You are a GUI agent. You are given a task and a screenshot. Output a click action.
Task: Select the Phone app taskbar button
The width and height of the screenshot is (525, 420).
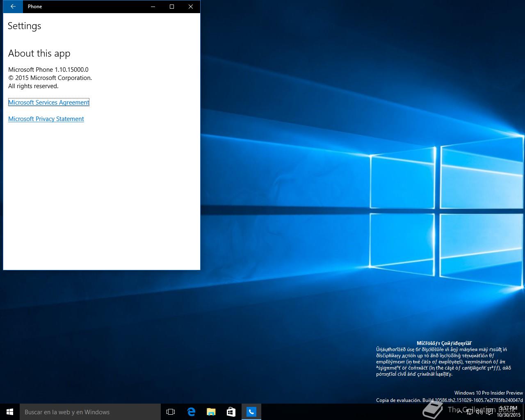[251, 412]
